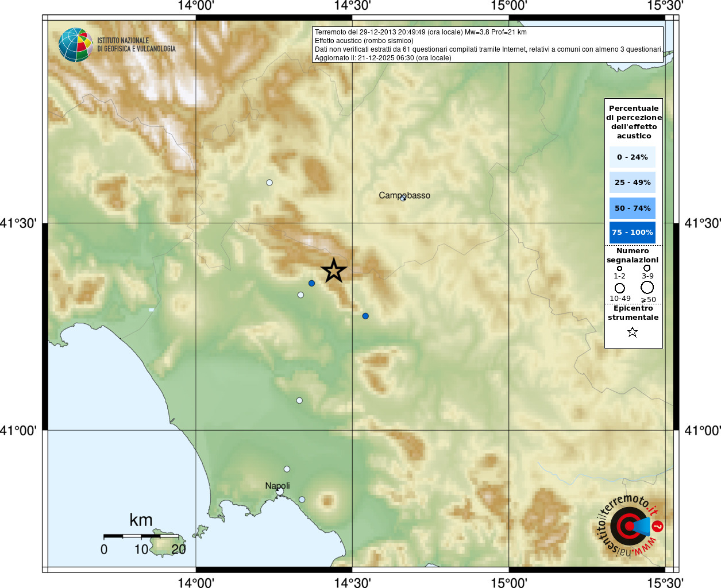Select the dark blue marker southwest of epicenter star
The width and height of the screenshot is (721, 588).
(x=311, y=283)
